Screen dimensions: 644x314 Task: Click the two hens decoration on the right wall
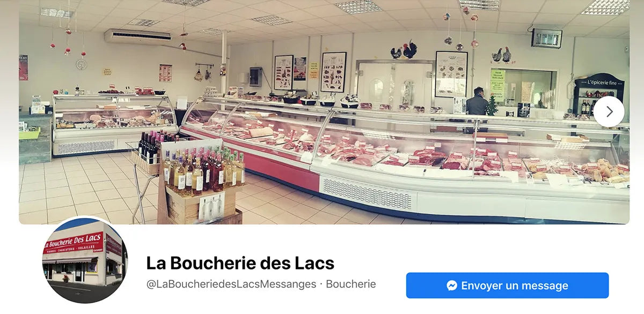tap(502, 55)
